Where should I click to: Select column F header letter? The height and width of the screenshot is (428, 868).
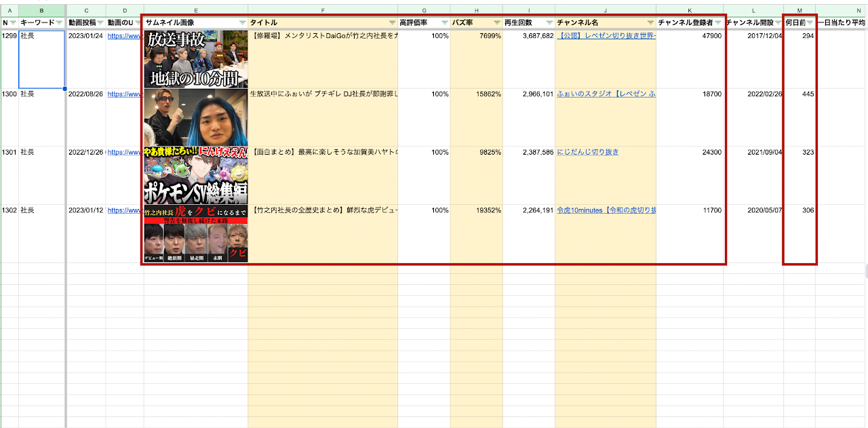pyautogui.click(x=322, y=11)
